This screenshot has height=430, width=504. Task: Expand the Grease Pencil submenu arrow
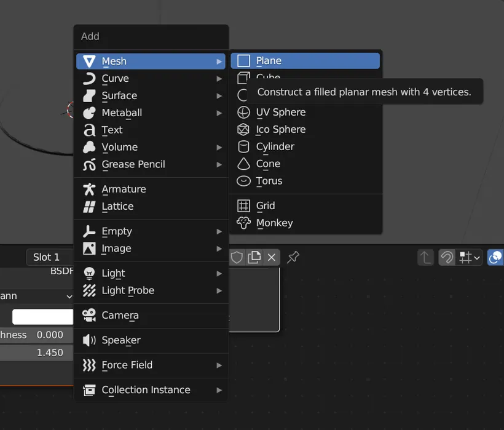(x=219, y=165)
